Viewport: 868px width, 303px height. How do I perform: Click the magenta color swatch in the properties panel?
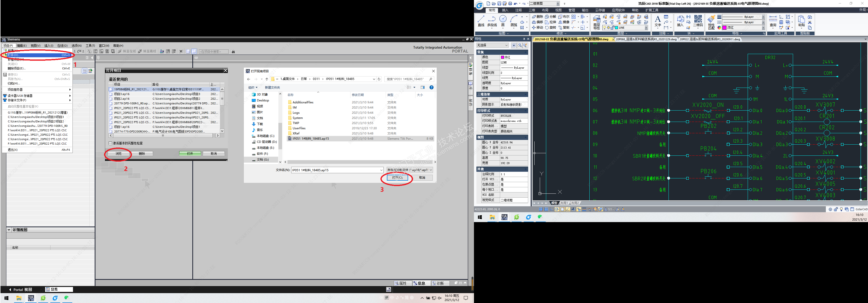pyautogui.click(x=502, y=57)
